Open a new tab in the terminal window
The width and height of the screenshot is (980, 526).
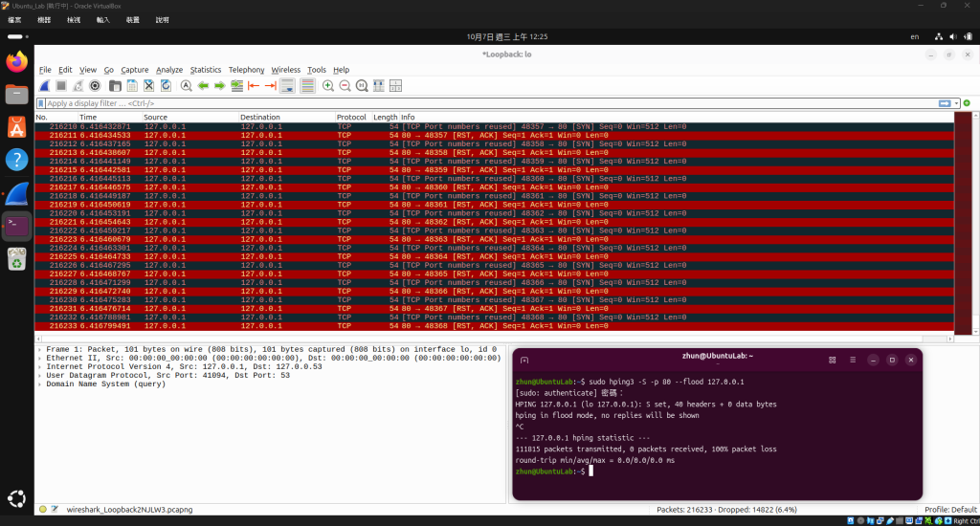[524, 361]
